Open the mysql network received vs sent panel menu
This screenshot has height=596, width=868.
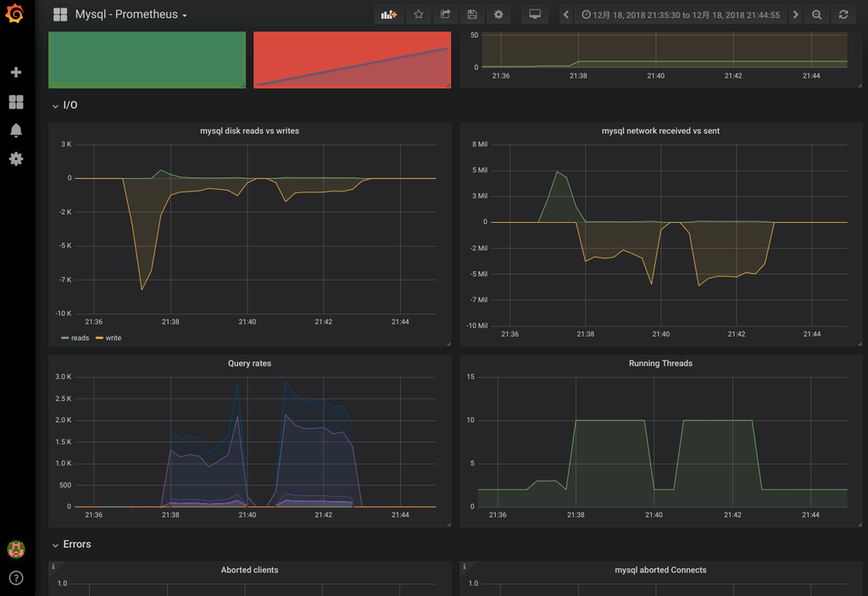coord(660,131)
